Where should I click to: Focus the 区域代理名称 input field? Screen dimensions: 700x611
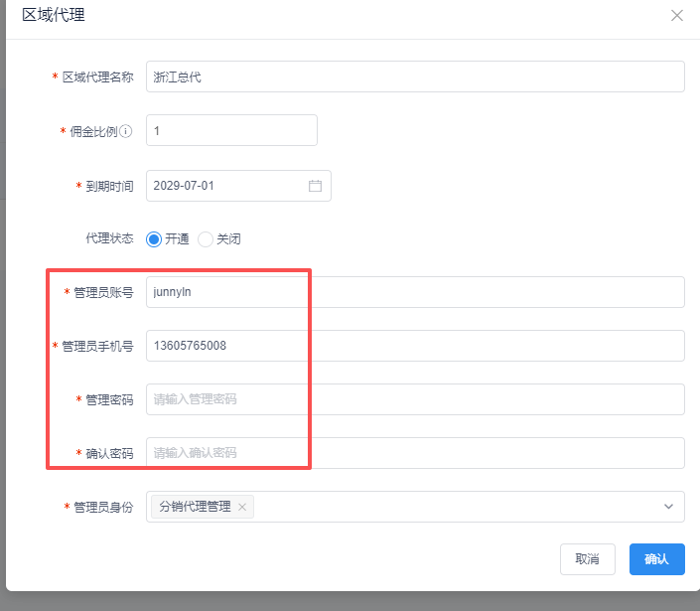[414, 76]
